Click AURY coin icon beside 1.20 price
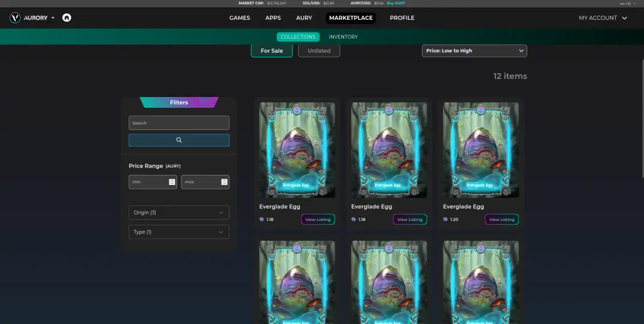The height and width of the screenshot is (324, 644). (x=445, y=219)
